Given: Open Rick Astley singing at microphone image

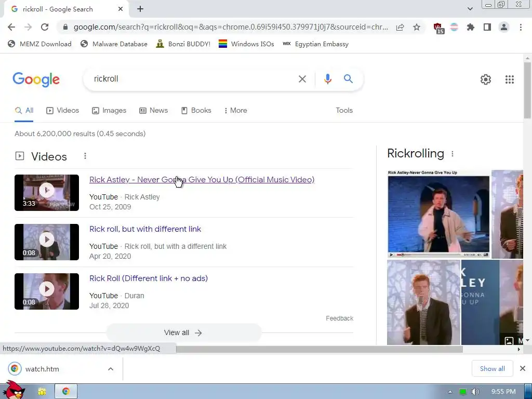Looking at the screenshot, I should tap(423, 302).
